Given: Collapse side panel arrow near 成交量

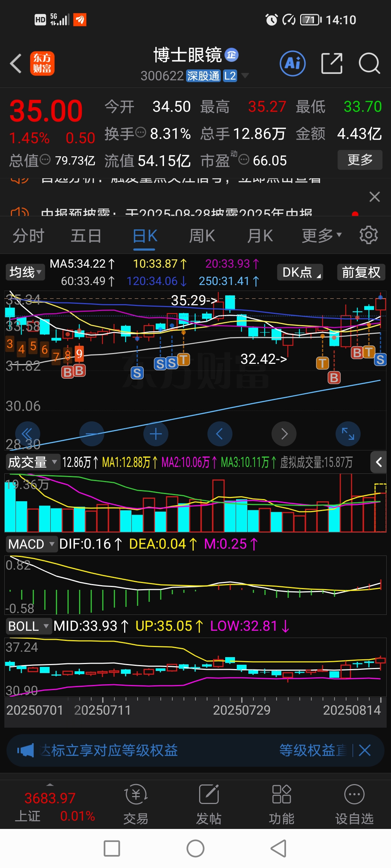Looking at the screenshot, I should pos(379,462).
